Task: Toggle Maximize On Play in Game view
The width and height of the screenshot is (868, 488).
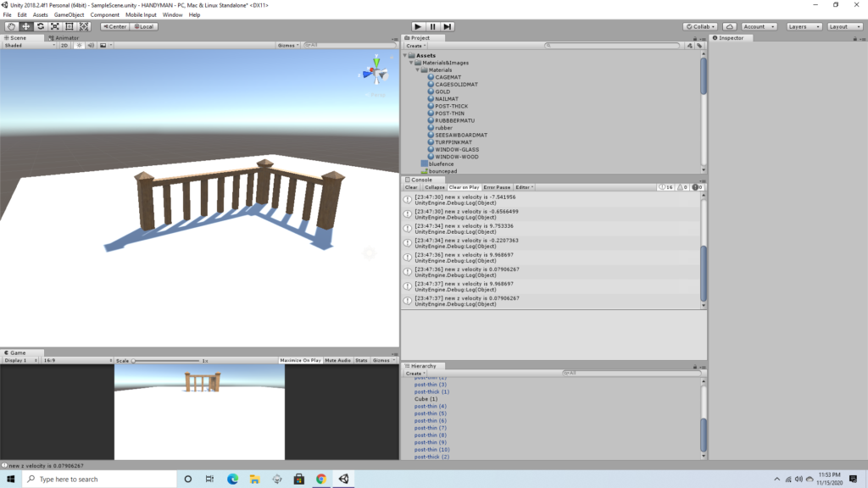Action: pos(300,360)
